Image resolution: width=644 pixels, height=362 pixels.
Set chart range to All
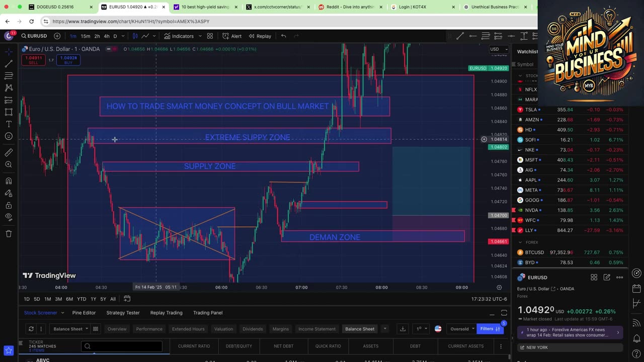point(113,299)
